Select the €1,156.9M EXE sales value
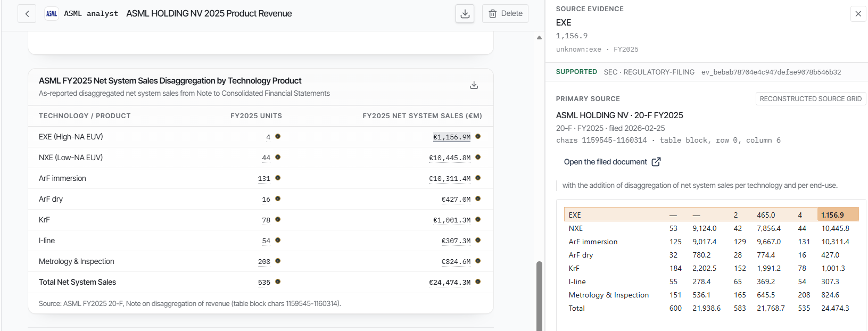 click(452, 137)
